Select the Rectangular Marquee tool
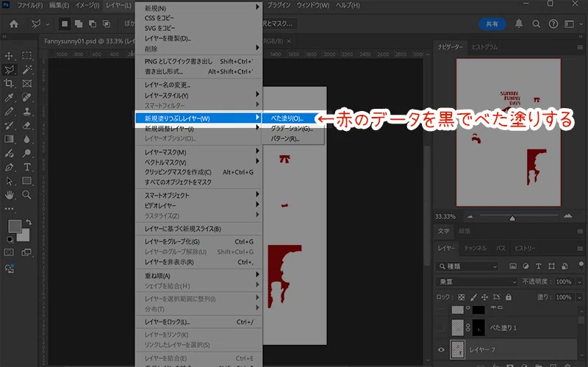This screenshot has width=588, height=367. tap(26, 56)
